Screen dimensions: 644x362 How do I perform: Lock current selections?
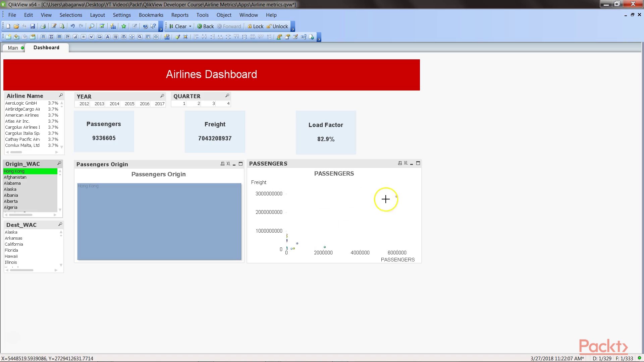click(x=256, y=26)
